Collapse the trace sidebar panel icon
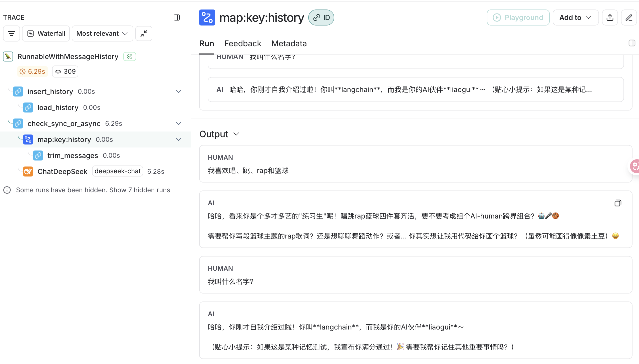The height and width of the screenshot is (364, 639). coord(177,17)
